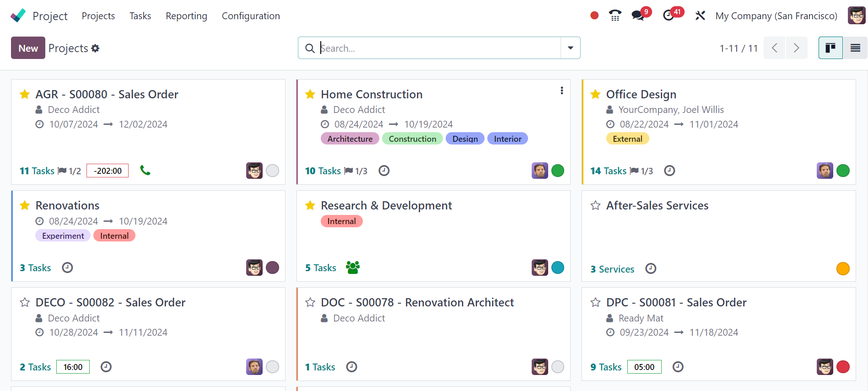Click the red recording indicator icon
This screenshot has height=391, width=868.
point(594,16)
